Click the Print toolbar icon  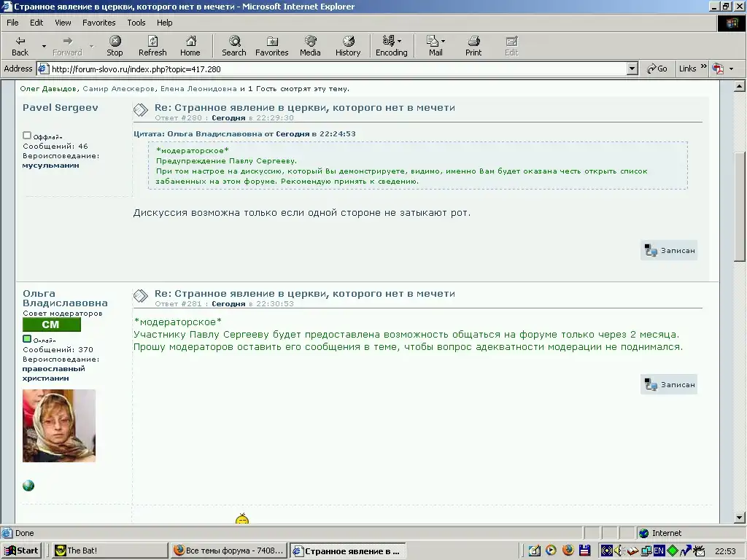(473, 46)
